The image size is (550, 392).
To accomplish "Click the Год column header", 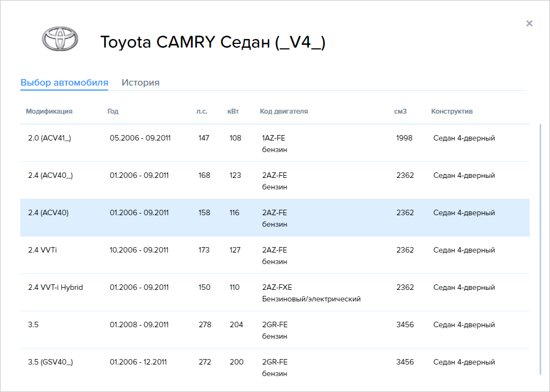I will point(113,111).
